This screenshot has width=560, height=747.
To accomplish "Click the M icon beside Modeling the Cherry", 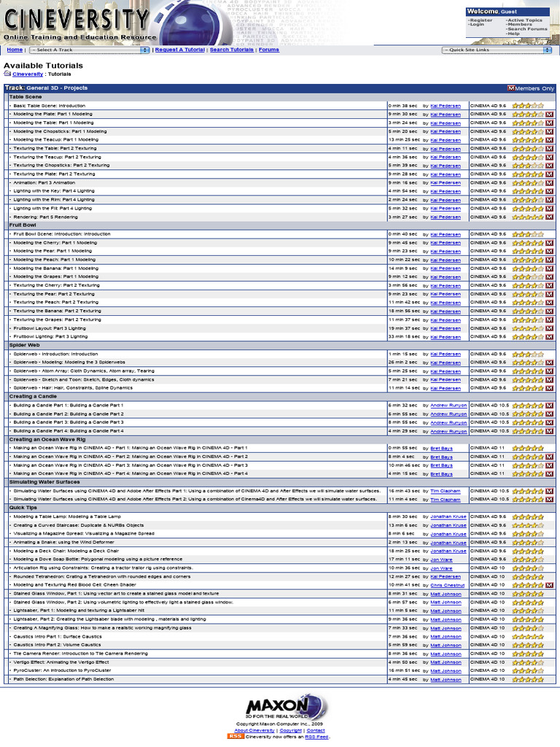I will pos(550,243).
